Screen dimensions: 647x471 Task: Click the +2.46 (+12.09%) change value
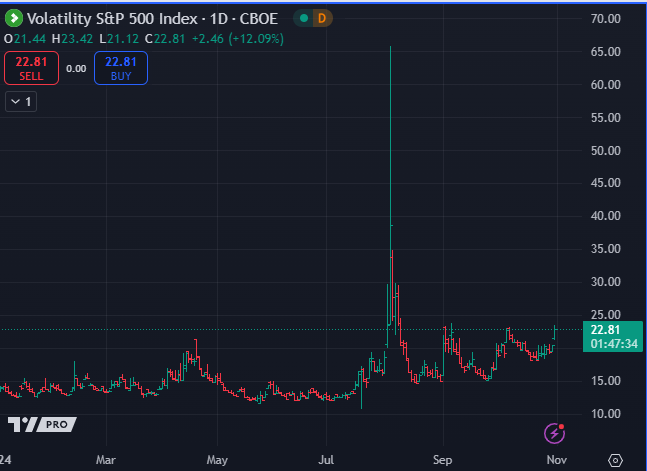coord(238,39)
